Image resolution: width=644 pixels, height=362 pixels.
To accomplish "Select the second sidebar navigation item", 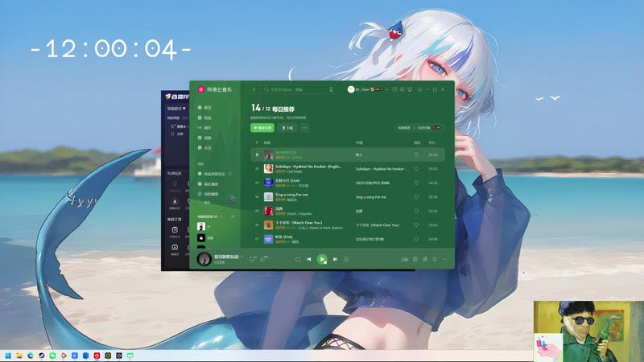I will (205, 117).
